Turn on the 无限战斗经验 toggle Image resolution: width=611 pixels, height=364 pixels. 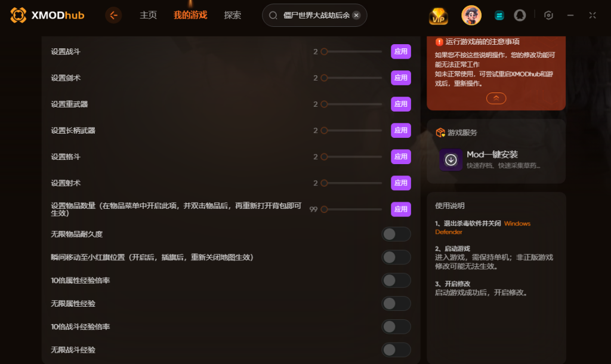click(x=396, y=350)
